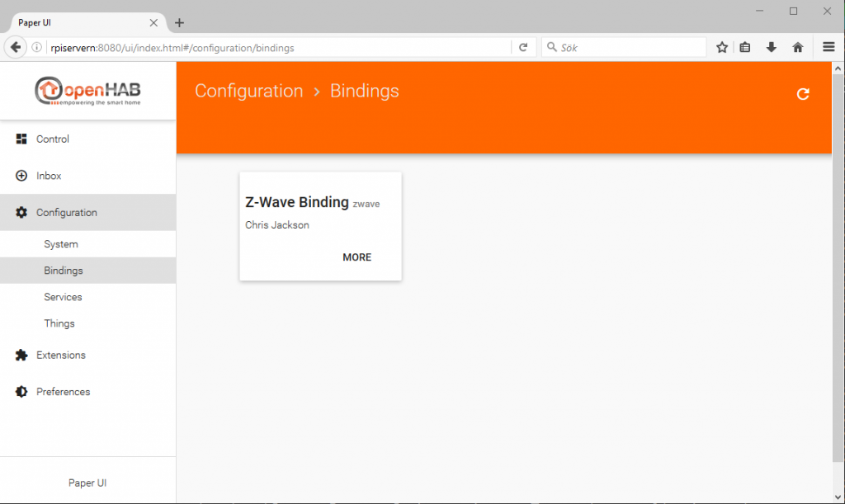Click the Extensions puzzle-piece icon
Viewport: 845px width, 504px height.
click(21, 355)
